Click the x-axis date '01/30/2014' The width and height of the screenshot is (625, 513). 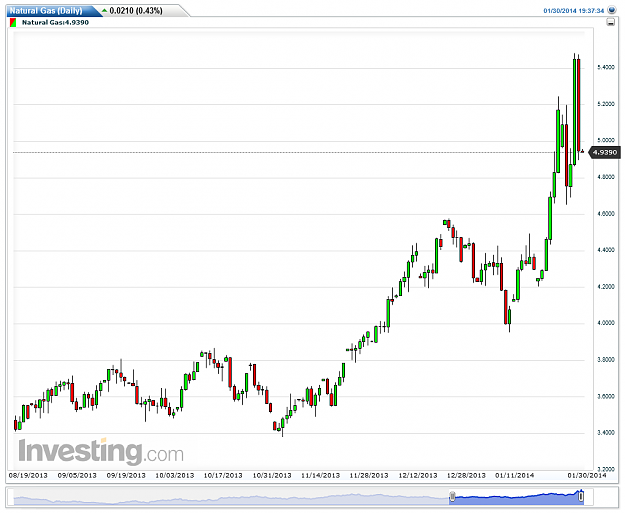[x=587, y=476]
